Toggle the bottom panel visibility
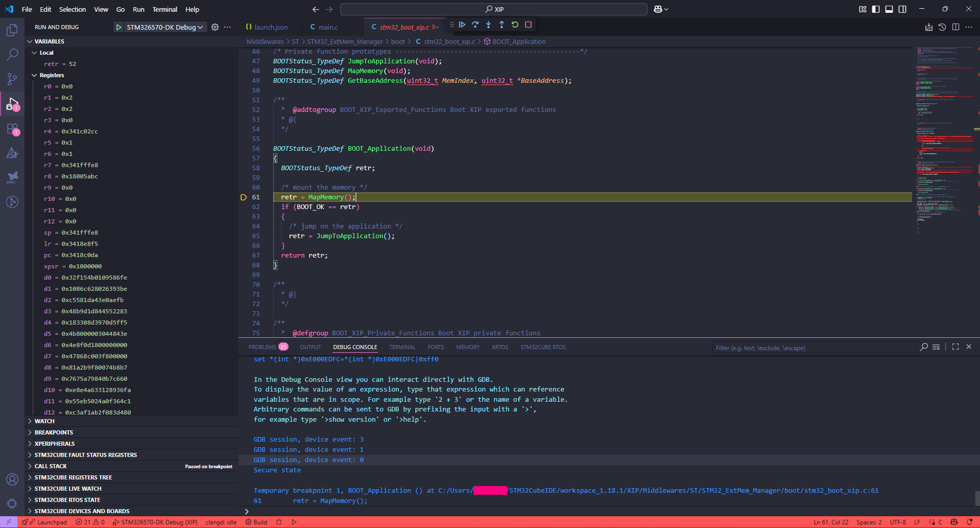980x528 pixels. (x=889, y=9)
